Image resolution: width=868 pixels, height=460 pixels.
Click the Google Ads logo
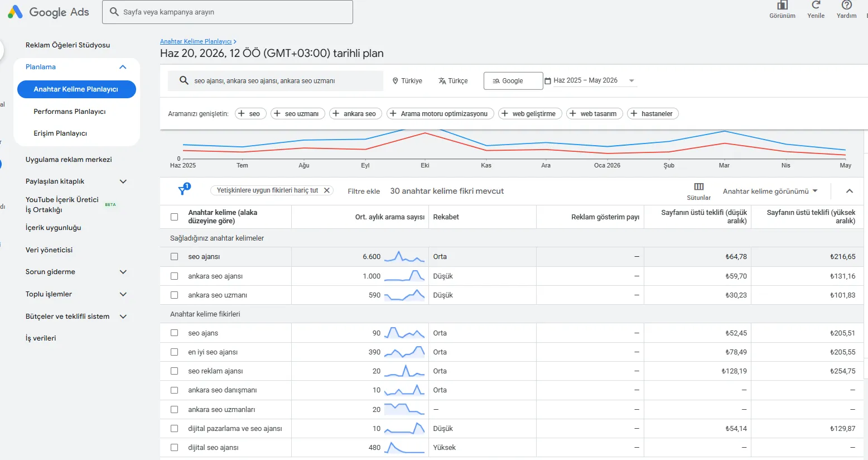(48, 12)
